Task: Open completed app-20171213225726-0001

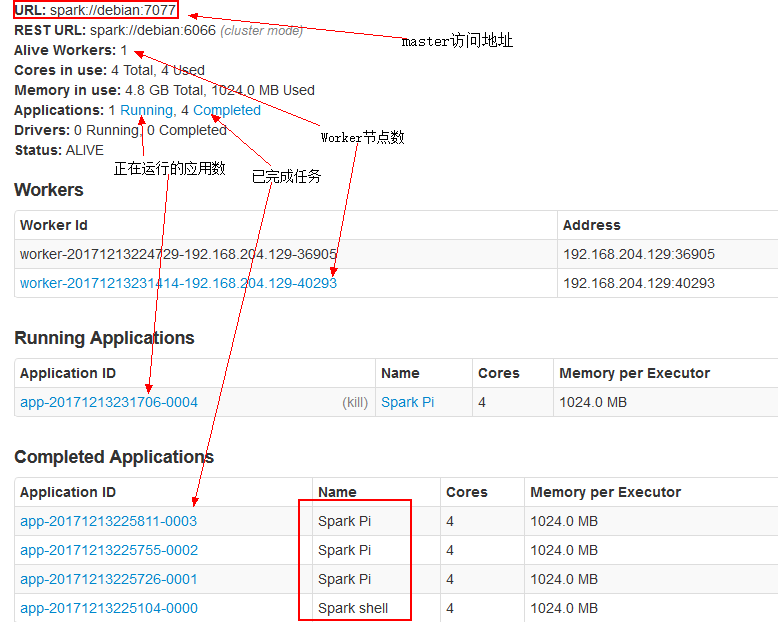Action: tap(109, 579)
